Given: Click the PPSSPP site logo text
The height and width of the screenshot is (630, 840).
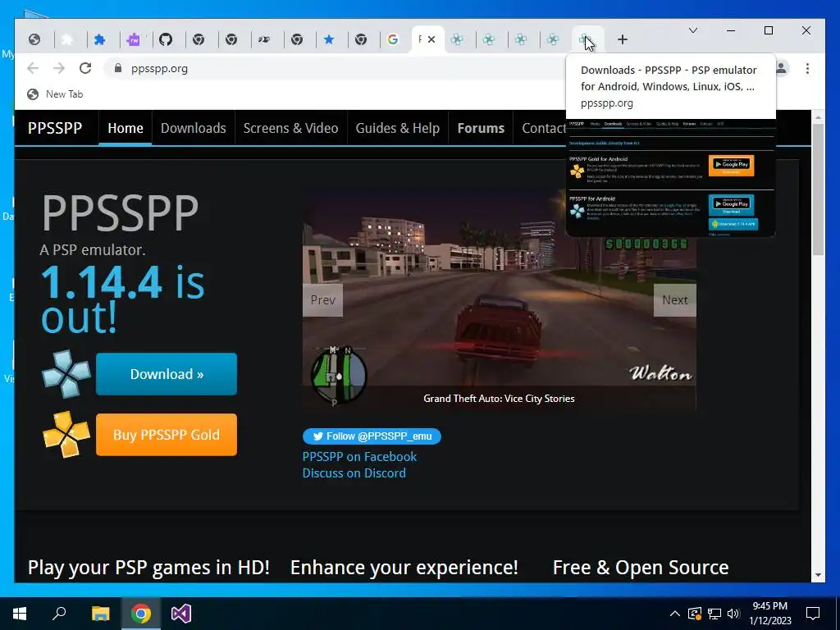Looking at the screenshot, I should [x=55, y=128].
